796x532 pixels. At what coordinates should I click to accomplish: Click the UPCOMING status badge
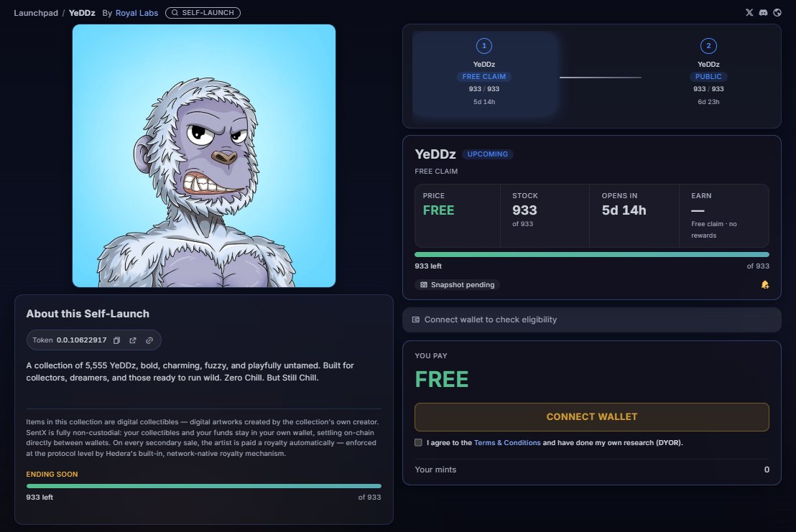[487, 154]
